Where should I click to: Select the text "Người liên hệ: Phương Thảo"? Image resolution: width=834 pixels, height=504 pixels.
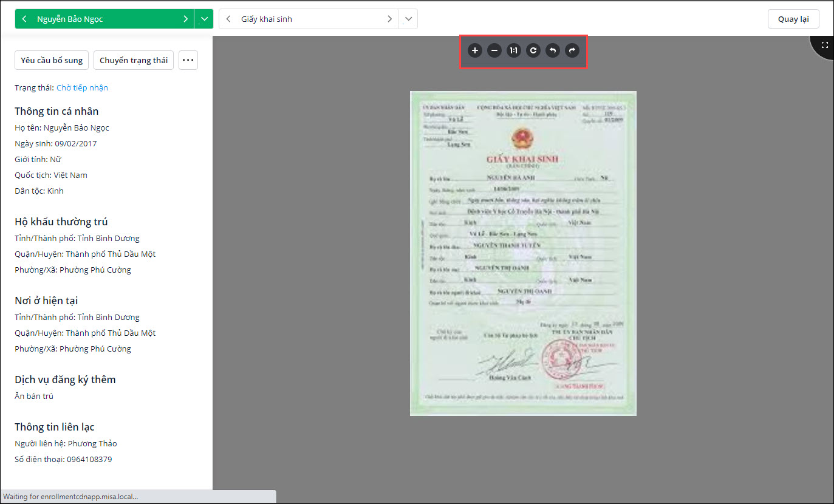(x=66, y=443)
